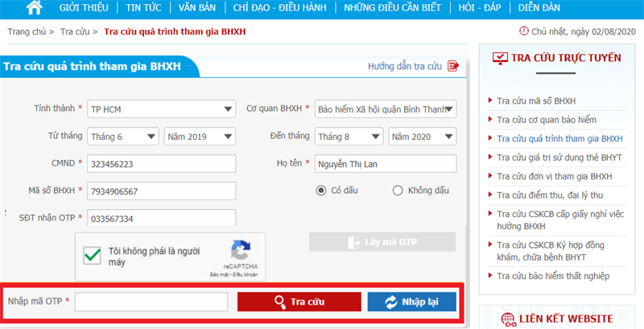Click the monitor icon beside TRA CỨU TRỰC TUYẾN

500,58
